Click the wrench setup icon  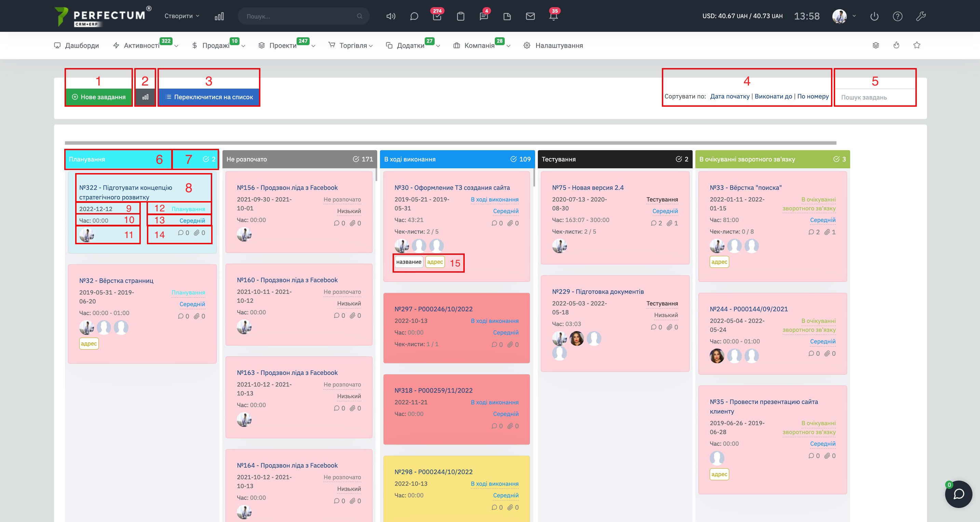point(921,16)
